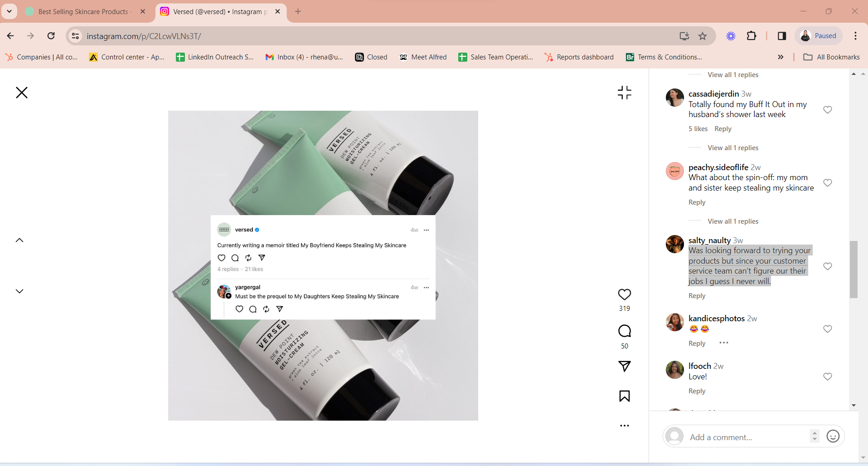Like cassadiejerdin's comment
Image resolution: width=868 pixels, height=466 pixels.
828,110
